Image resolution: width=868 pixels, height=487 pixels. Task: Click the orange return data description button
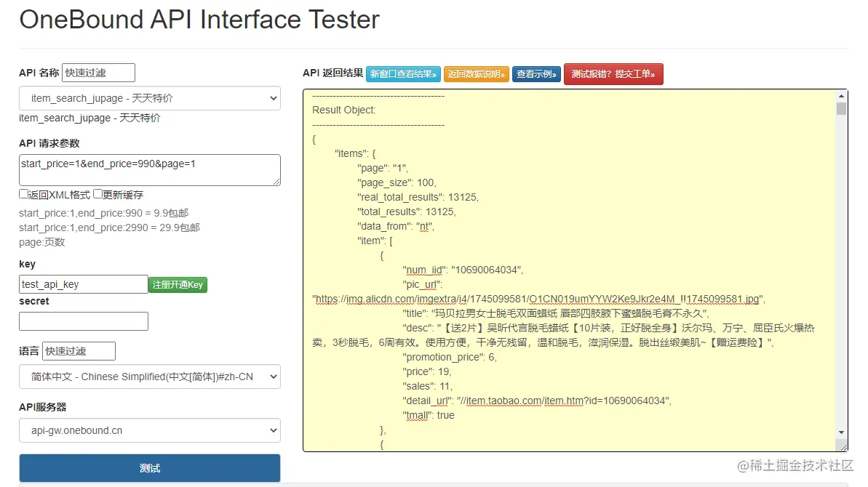click(x=476, y=74)
